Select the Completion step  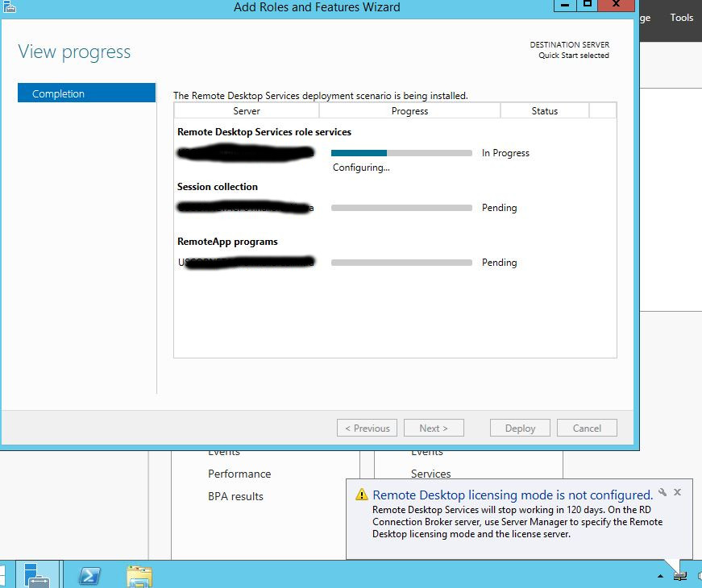pos(86,93)
